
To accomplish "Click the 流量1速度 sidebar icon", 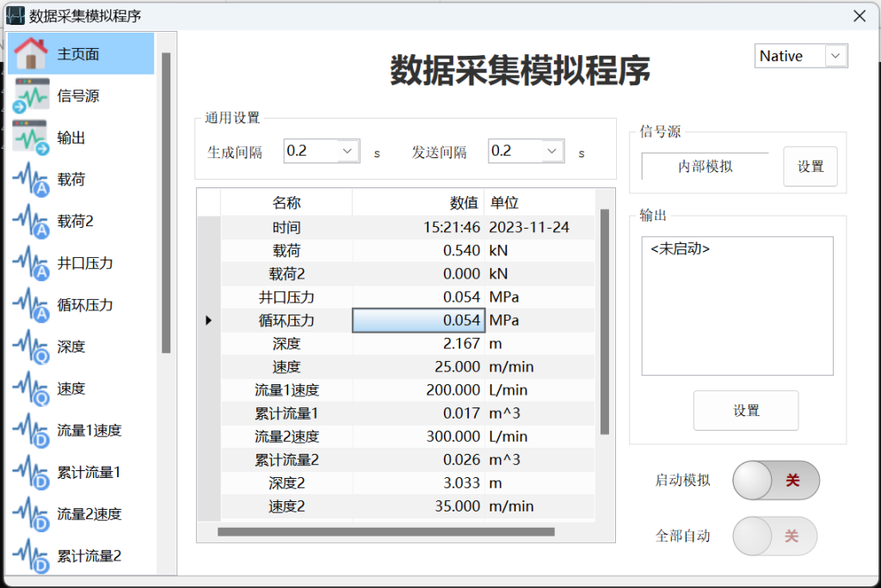I will click(x=31, y=430).
